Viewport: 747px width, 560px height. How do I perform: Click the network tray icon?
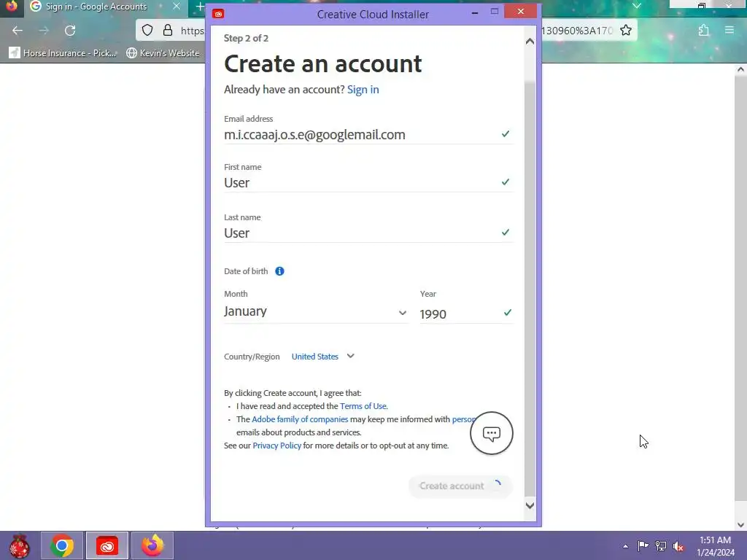point(661,545)
